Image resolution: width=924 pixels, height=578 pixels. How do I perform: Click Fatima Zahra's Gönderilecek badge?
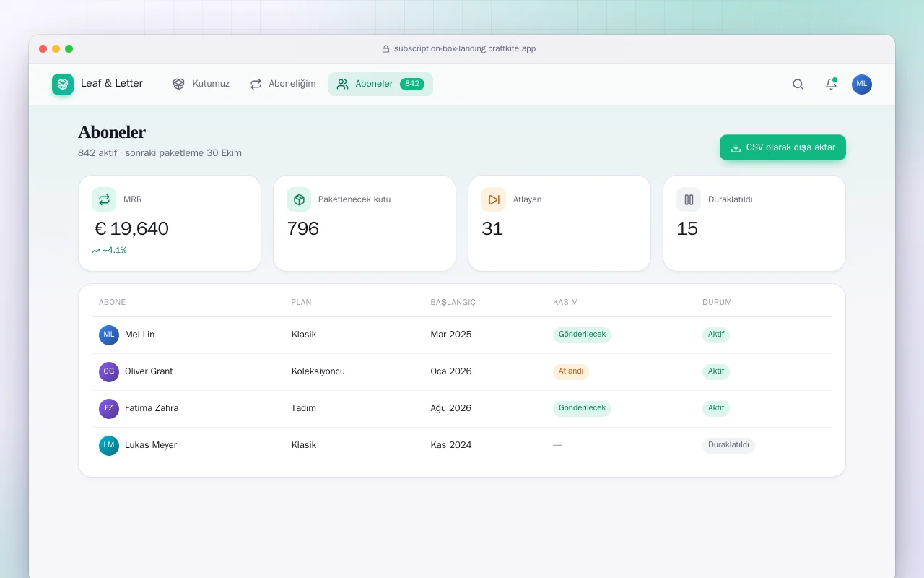582,409
